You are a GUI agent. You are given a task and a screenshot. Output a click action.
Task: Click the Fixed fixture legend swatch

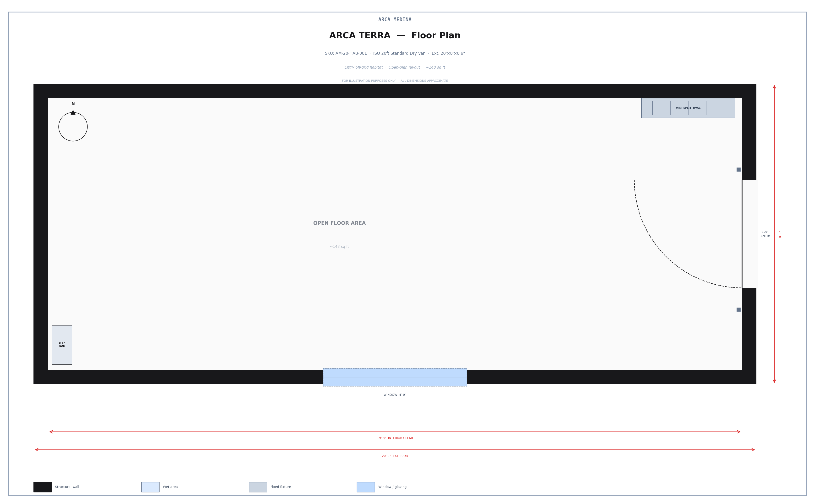(x=258, y=487)
